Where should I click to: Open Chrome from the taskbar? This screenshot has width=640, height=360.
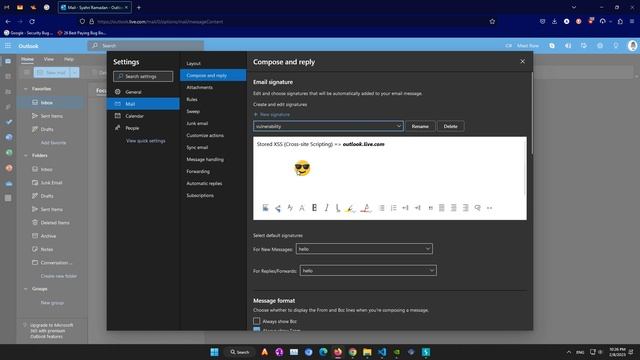point(353,352)
